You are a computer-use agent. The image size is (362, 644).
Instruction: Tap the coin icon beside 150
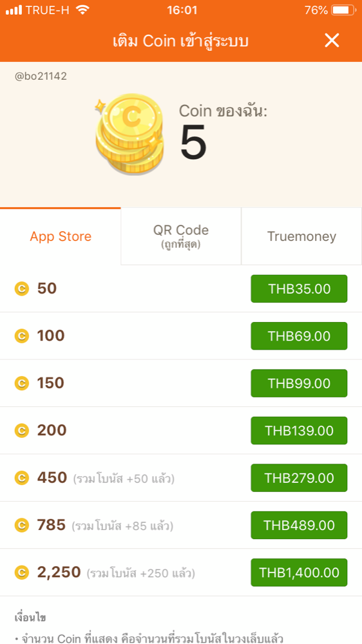click(x=22, y=384)
